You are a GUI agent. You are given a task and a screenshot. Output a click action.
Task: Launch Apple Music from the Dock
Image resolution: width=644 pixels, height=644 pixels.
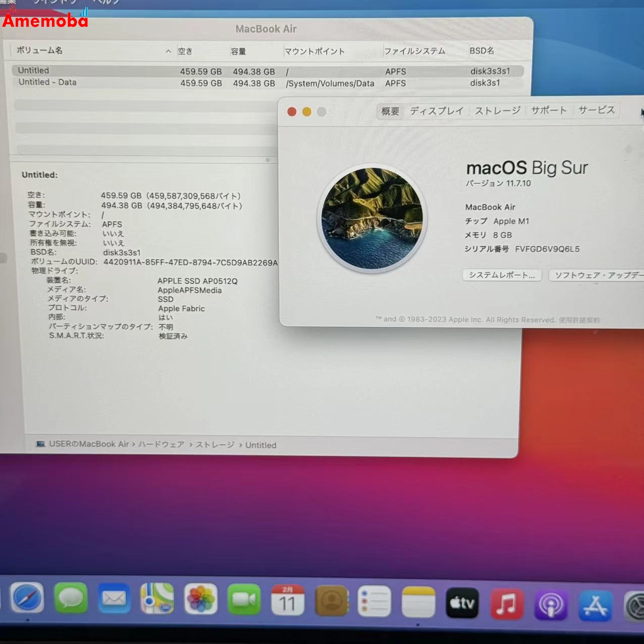[x=507, y=604]
